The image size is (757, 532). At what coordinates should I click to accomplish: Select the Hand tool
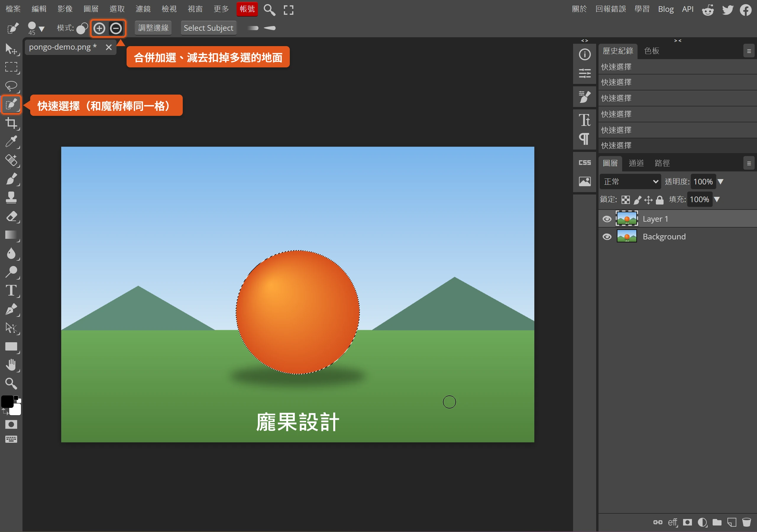pyautogui.click(x=11, y=365)
